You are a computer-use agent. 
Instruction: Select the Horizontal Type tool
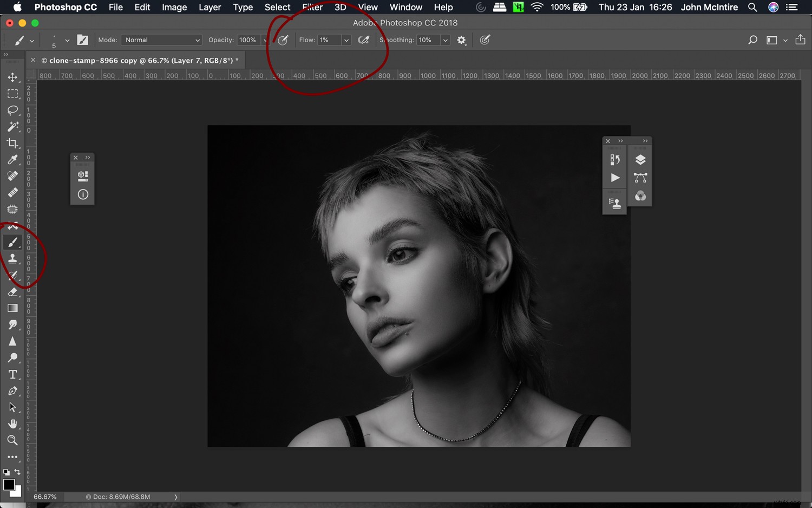[13, 374]
